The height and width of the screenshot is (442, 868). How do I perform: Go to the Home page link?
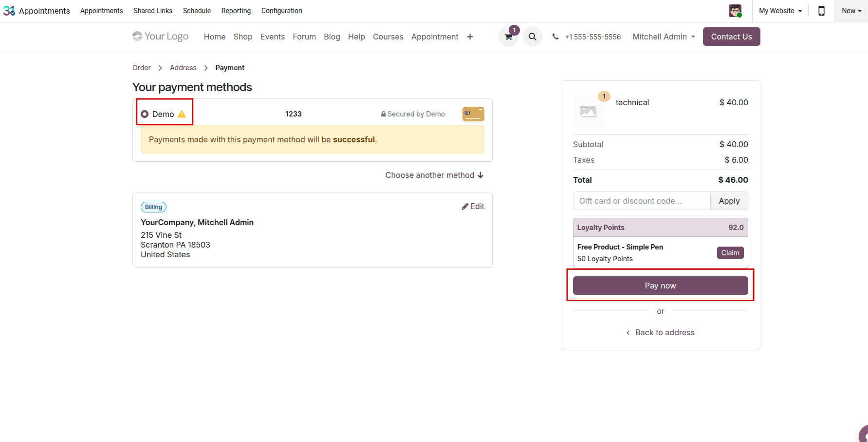click(x=215, y=37)
